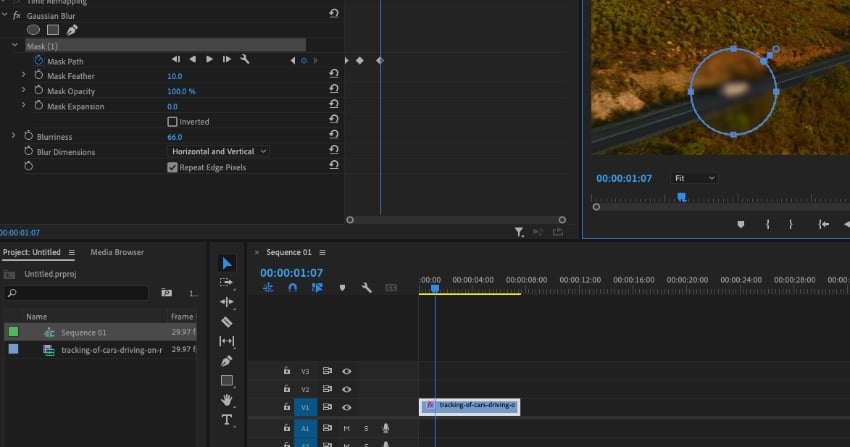Create ellipse mask for Gaussian Blur

point(33,30)
